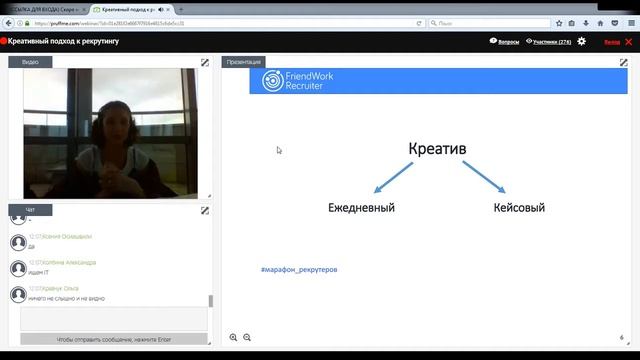Select the Видео panel tab
This screenshot has height=360, width=640.
[x=30, y=62]
